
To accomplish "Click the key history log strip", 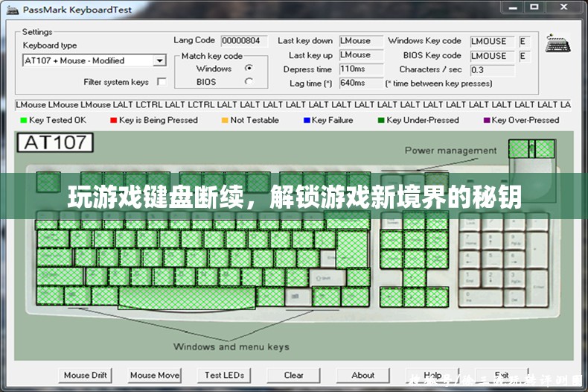I will 293,105.
